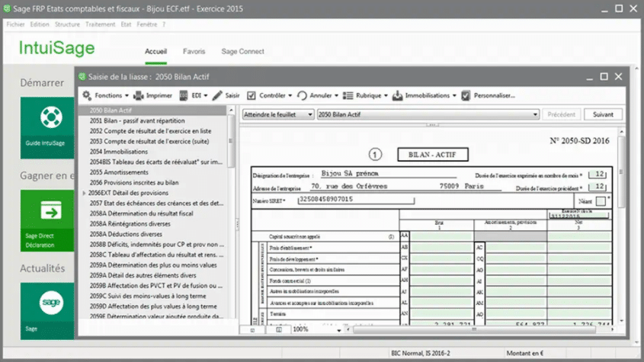Image resolution: width=644 pixels, height=362 pixels.
Task: Select the Saisir pencil icon
Action: coord(217,95)
